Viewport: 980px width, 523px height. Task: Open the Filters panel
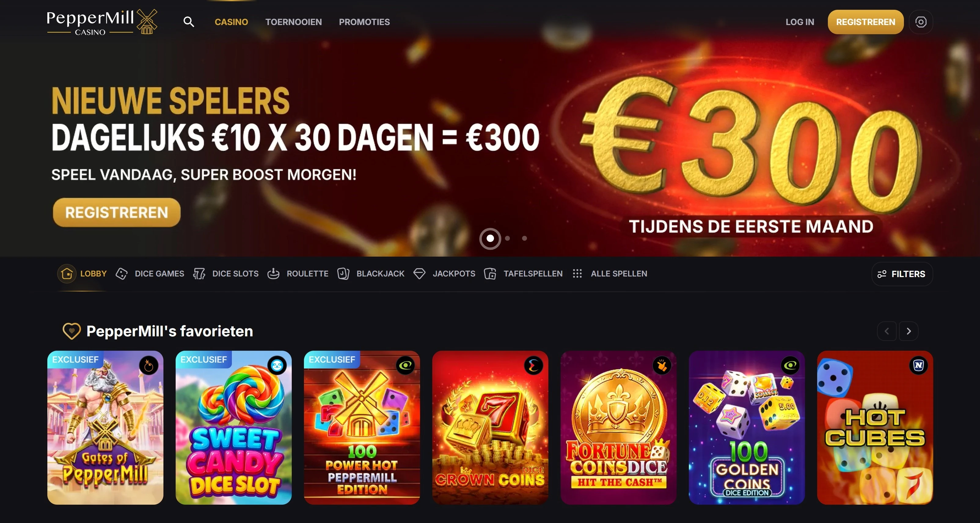click(902, 274)
